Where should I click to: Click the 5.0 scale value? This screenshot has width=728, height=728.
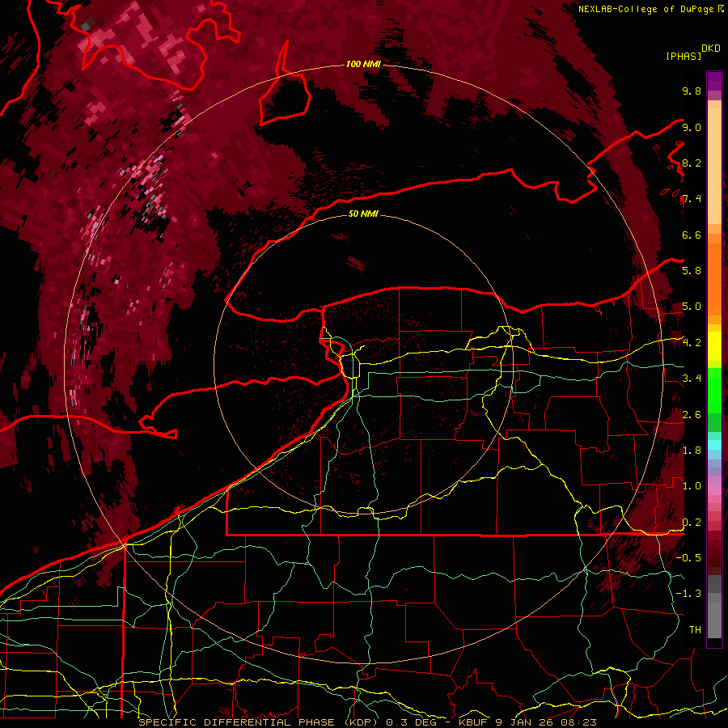(692, 307)
